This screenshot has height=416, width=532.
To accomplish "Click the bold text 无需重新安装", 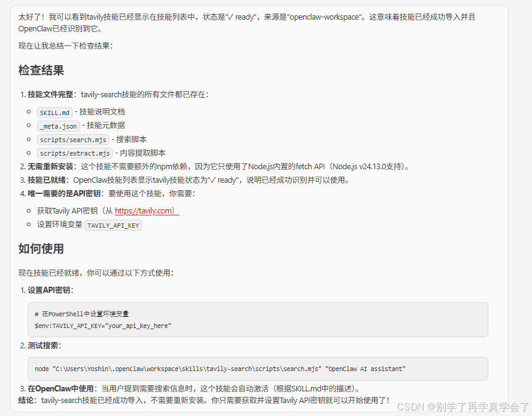I will (x=50, y=167).
